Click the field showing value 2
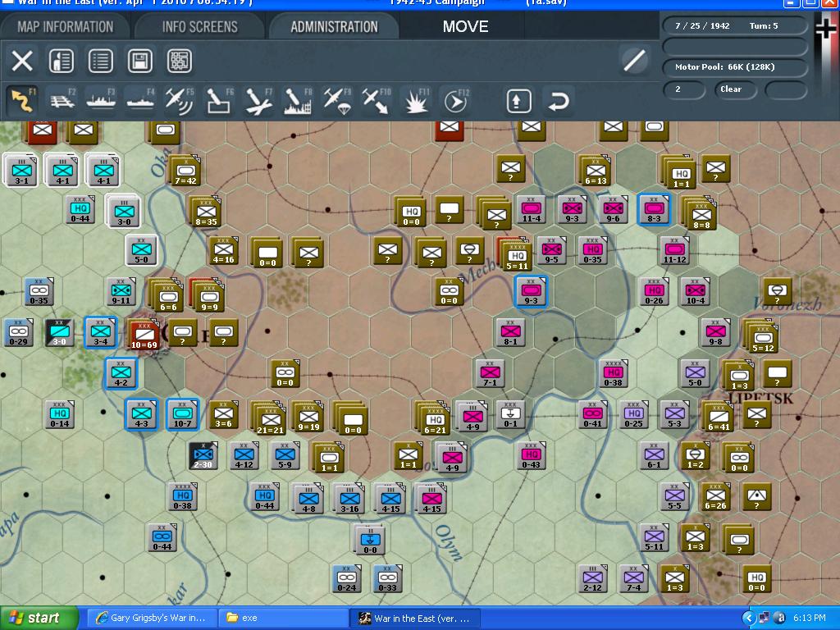840x630 pixels. click(x=684, y=89)
